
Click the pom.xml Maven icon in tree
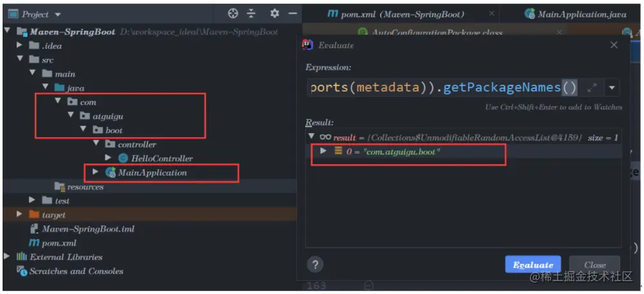click(34, 243)
